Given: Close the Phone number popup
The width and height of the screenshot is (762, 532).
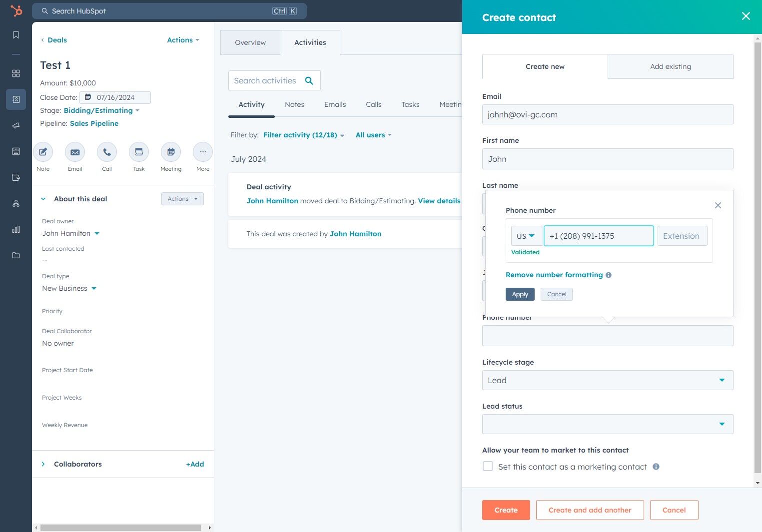Looking at the screenshot, I should pyautogui.click(x=718, y=205).
